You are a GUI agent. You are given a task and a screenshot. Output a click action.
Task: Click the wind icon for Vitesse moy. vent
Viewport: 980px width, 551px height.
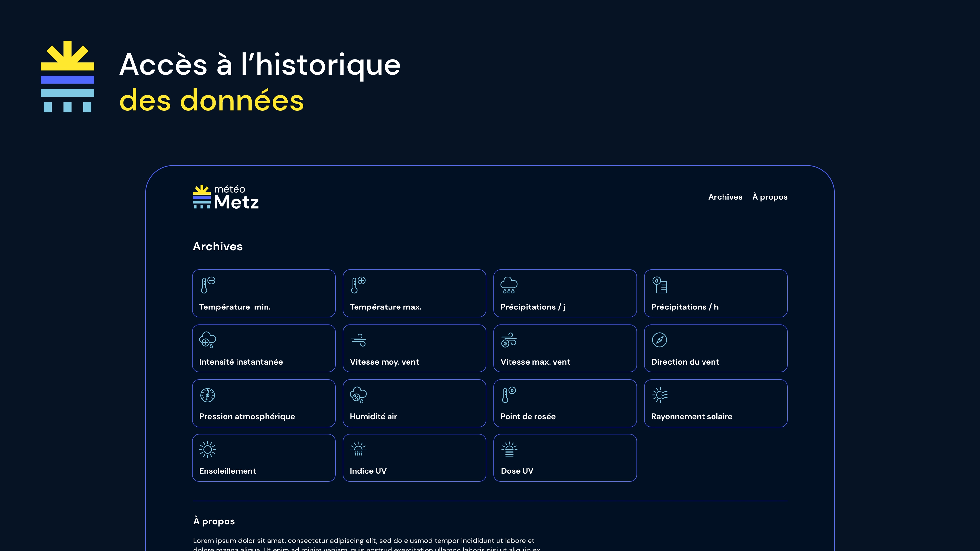pyautogui.click(x=358, y=340)
